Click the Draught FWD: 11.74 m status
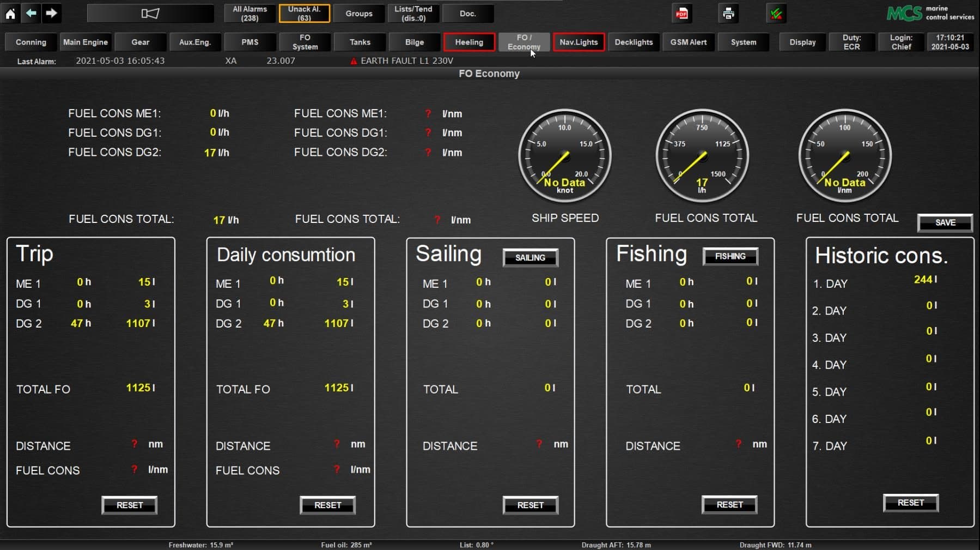The image size is (980, 550). coord(775,545)
